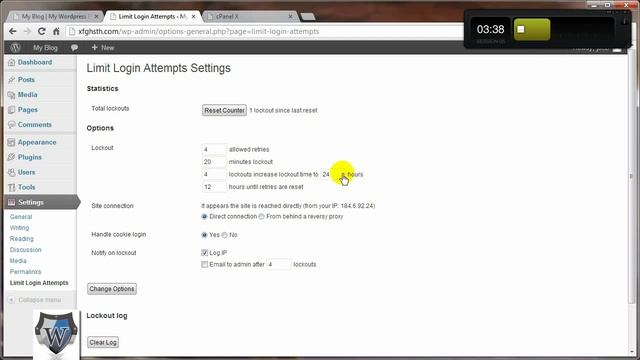
Task: Toggle the Log IP checkbox
Action: tap(205, 253)
